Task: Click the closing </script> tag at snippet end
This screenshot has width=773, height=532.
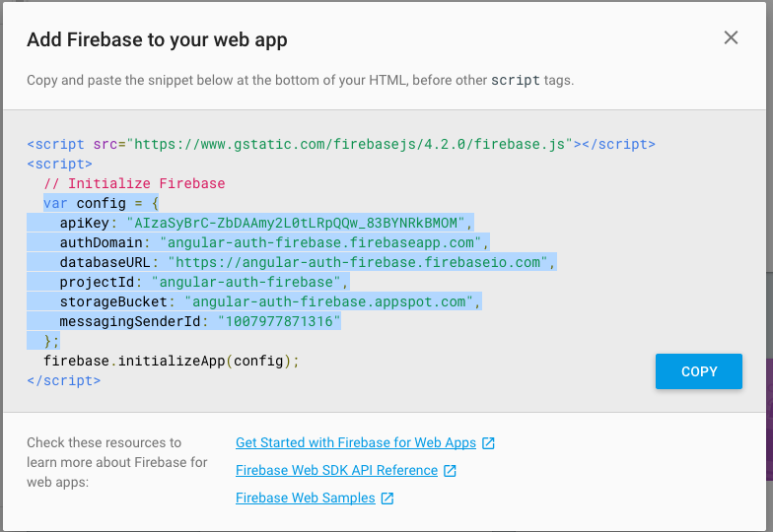Action: click(63, 380)
